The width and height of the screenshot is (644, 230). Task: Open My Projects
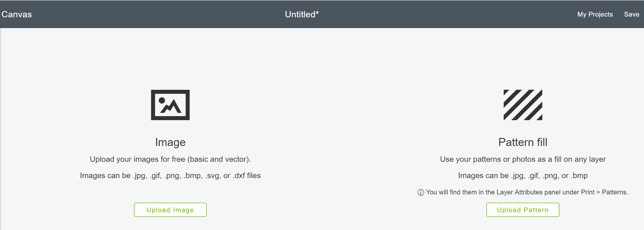[595, 14]
